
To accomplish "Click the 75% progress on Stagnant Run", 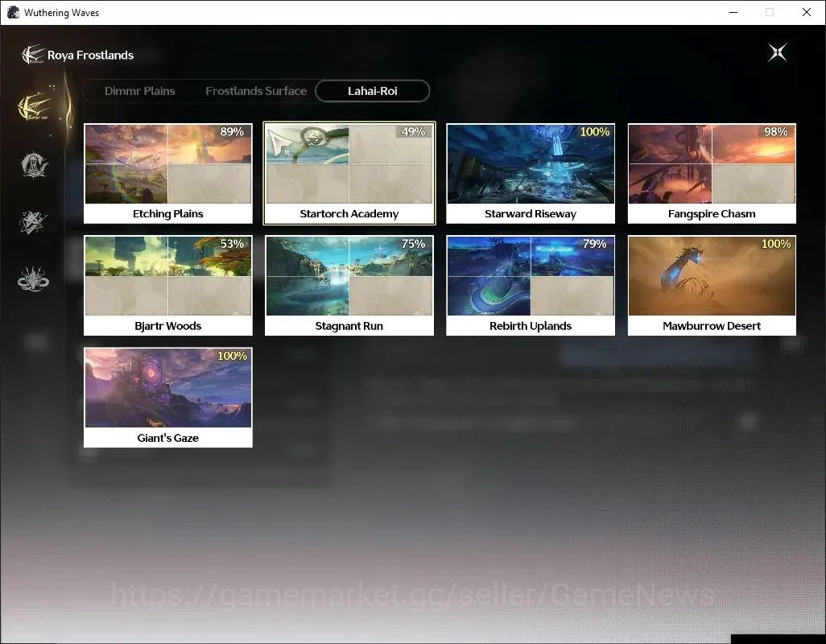I will [413, 244].
